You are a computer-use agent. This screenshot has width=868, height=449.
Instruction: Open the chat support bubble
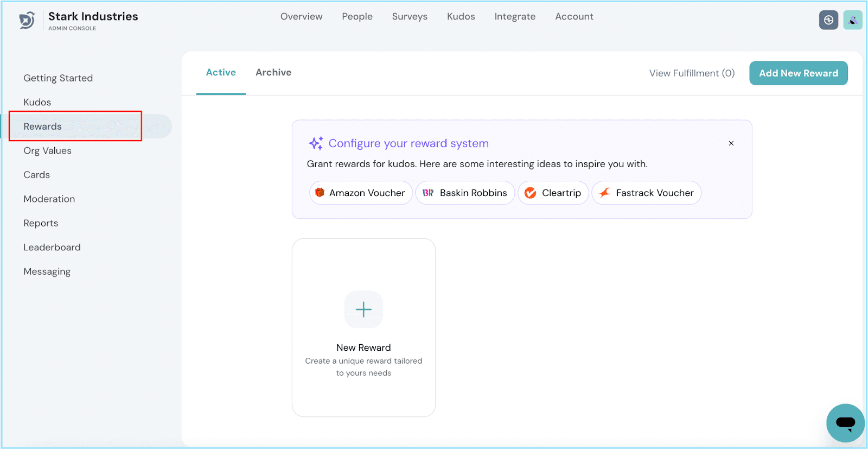tap(845, 422)
